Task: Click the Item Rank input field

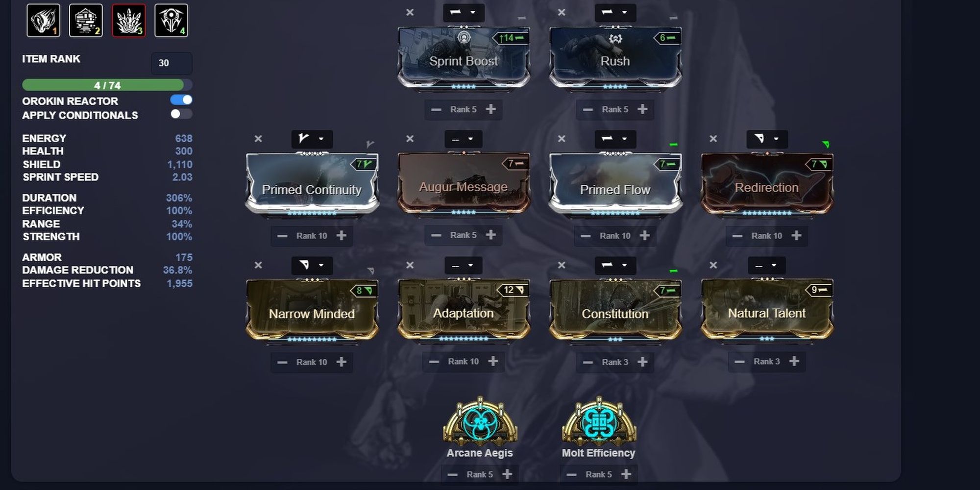Action: (x=171, y=63)
